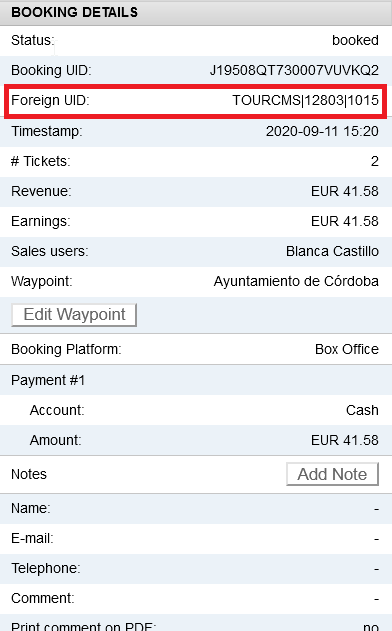Select the booked status value
Image resolution: width=392 pixels, height=631 pixels.
355,40
